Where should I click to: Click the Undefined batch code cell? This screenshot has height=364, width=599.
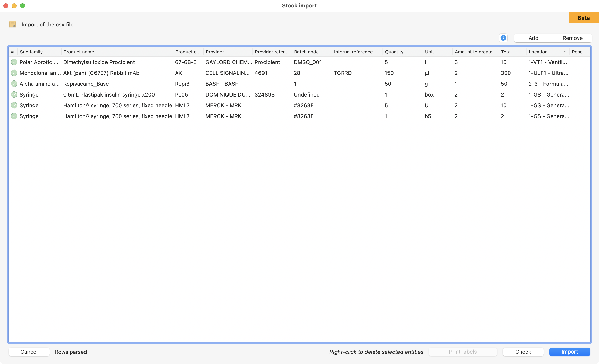[x=307, y=95]
